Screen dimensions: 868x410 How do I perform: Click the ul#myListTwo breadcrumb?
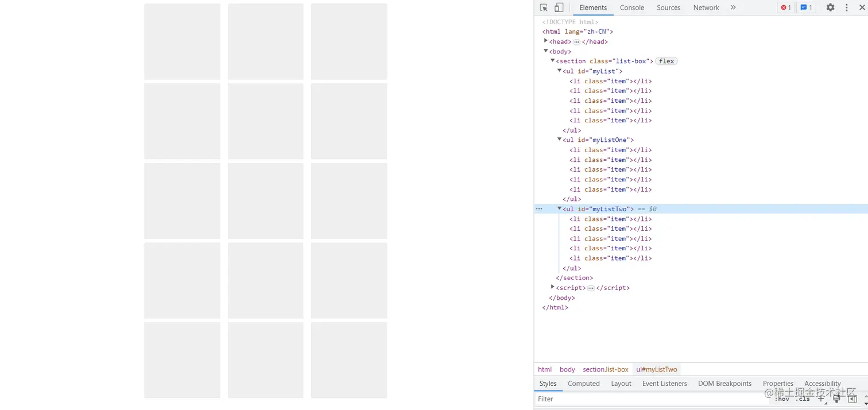coord(657,369)
